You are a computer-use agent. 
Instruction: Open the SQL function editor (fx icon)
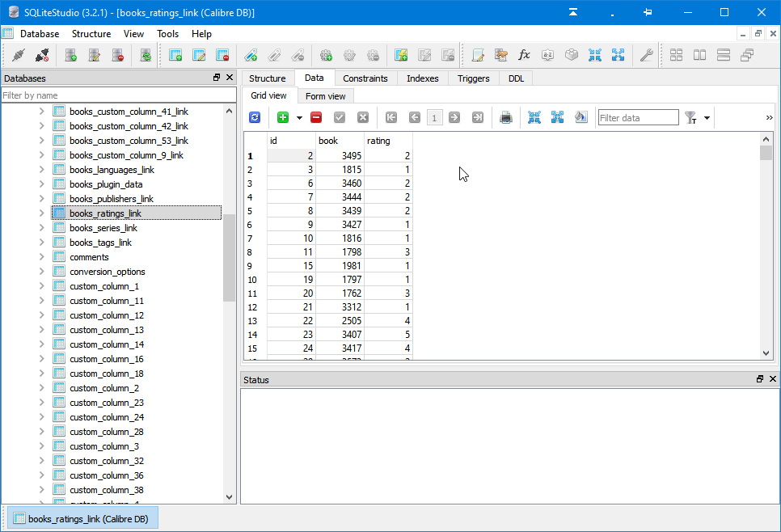[x=524, y=55]
